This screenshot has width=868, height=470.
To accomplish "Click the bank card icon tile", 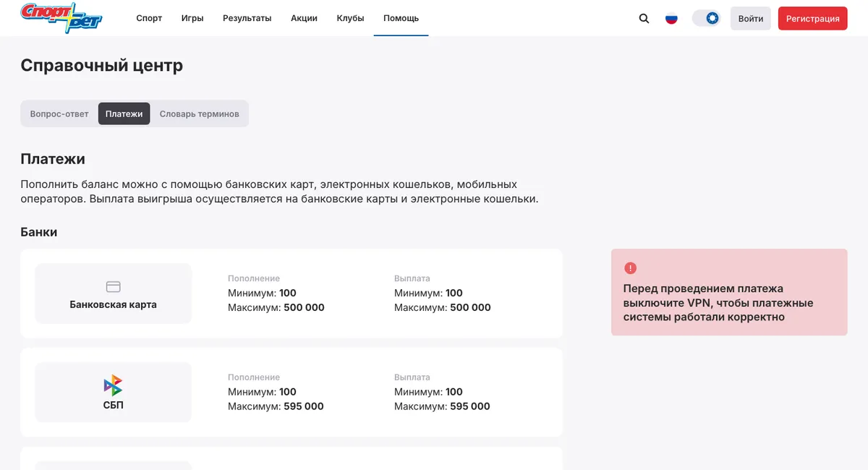I will pos(114,286).
